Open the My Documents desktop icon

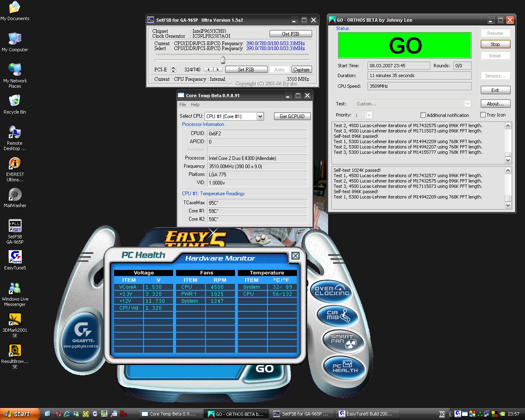coord(15,11)
